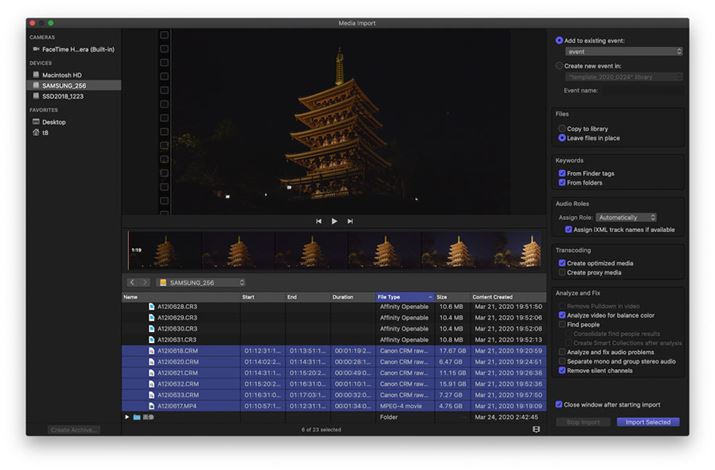Expand the folder disclosure triangle in file list

[x=127, y=417]
